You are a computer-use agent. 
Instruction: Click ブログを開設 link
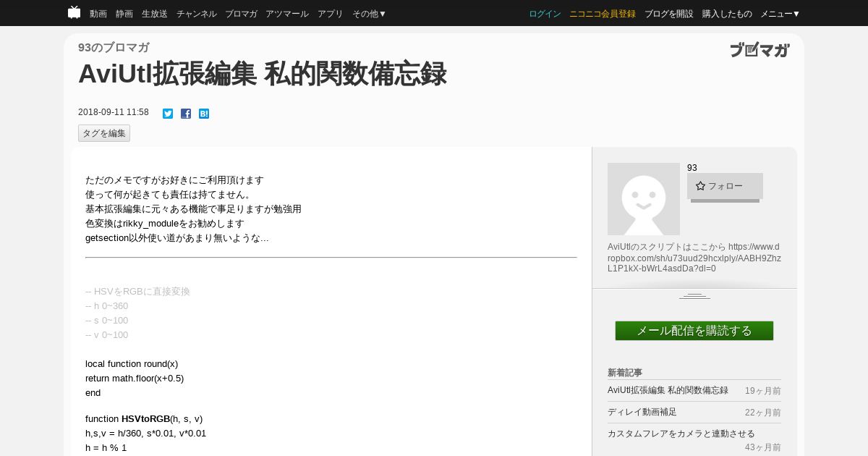coord(669,14)
